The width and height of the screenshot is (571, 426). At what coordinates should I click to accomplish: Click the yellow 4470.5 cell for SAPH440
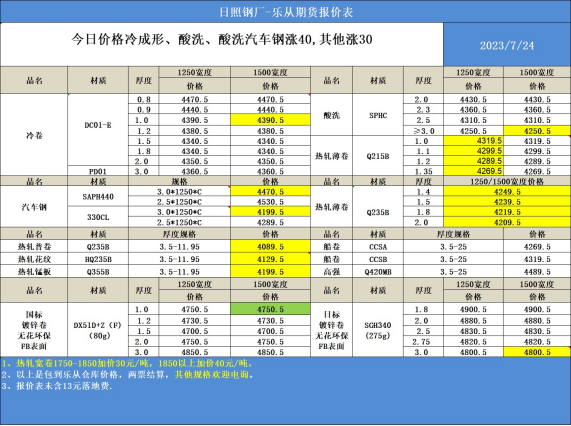[x=270, y=192]
